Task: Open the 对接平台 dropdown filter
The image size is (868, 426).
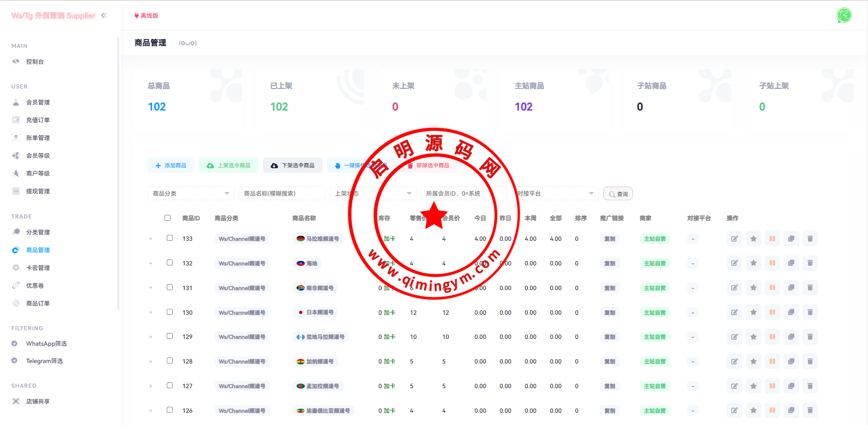Action: pos(556,193)
